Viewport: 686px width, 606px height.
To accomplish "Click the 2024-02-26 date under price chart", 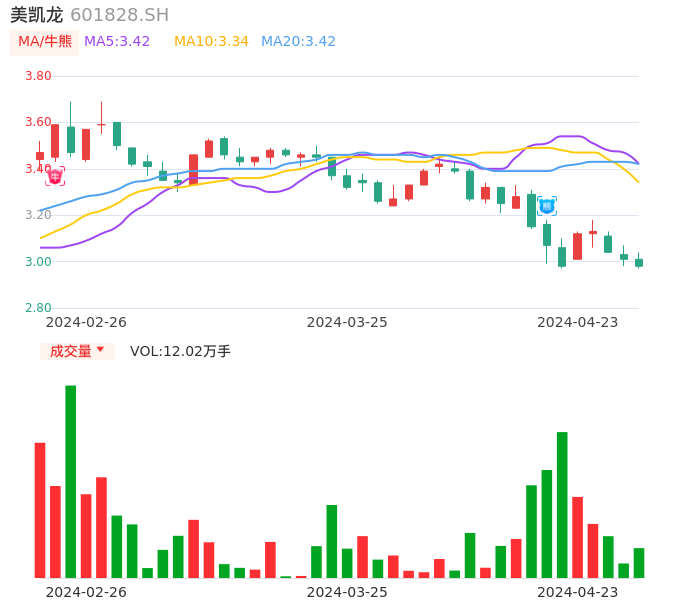I will tap(86, 322).
